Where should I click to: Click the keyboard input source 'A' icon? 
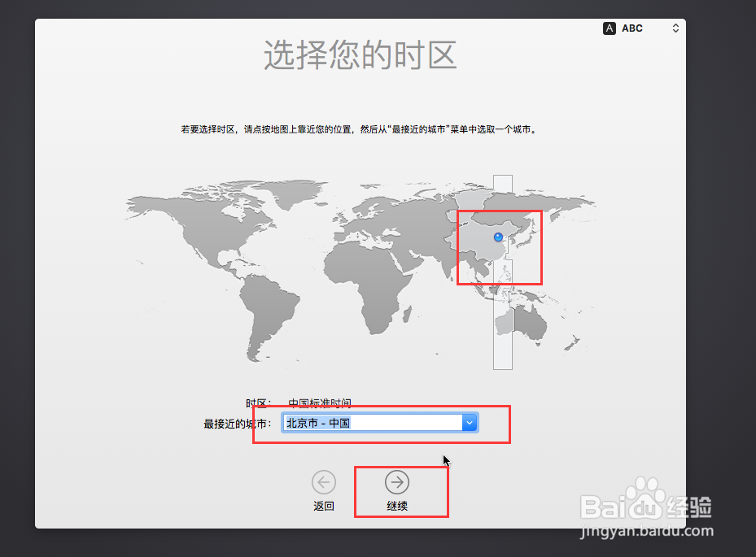(x=610, y=28)
